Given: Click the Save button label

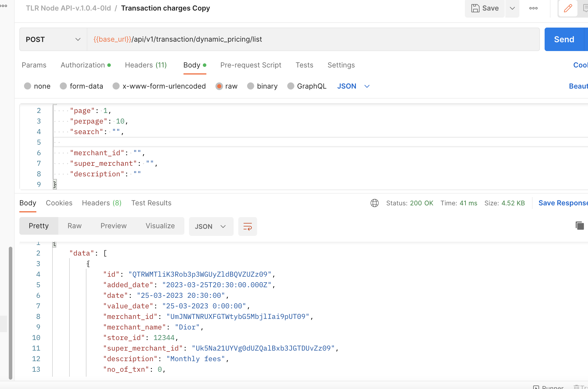Looking at the screenshot, I should (490, 8).
